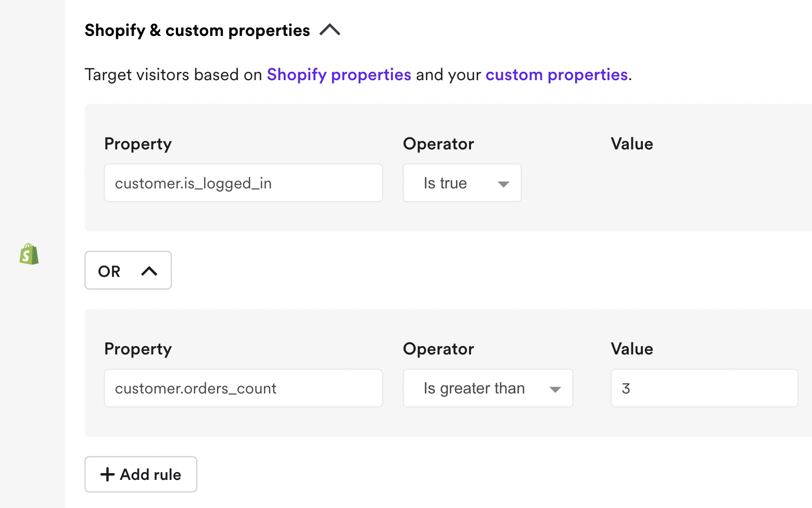
Task: Open the OR condition selector
Action: point(128,271)
